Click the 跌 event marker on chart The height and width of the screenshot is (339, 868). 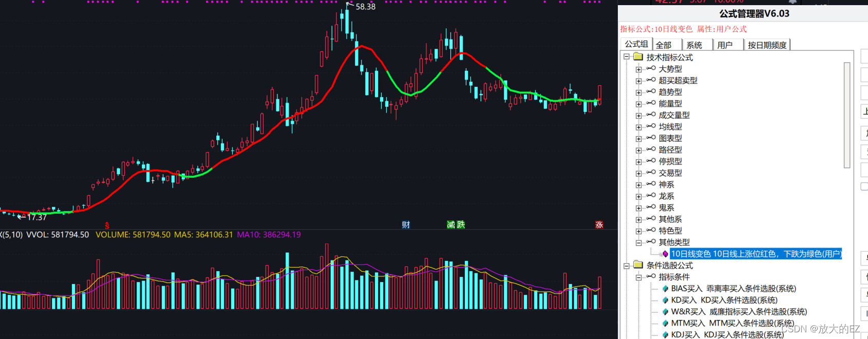click(x=461, y=224)
